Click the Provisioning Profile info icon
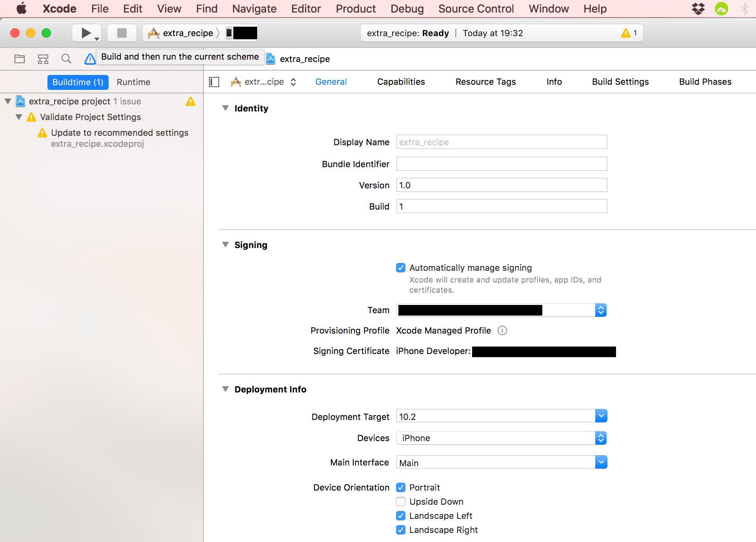The image size is (756, 542). [502, 330]
